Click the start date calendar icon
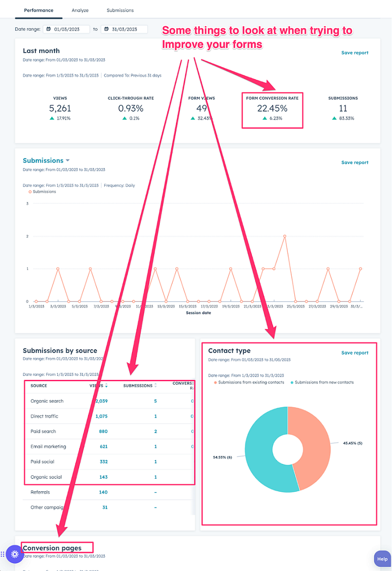Screen dimensions: 392x571 tap(49, 29)
